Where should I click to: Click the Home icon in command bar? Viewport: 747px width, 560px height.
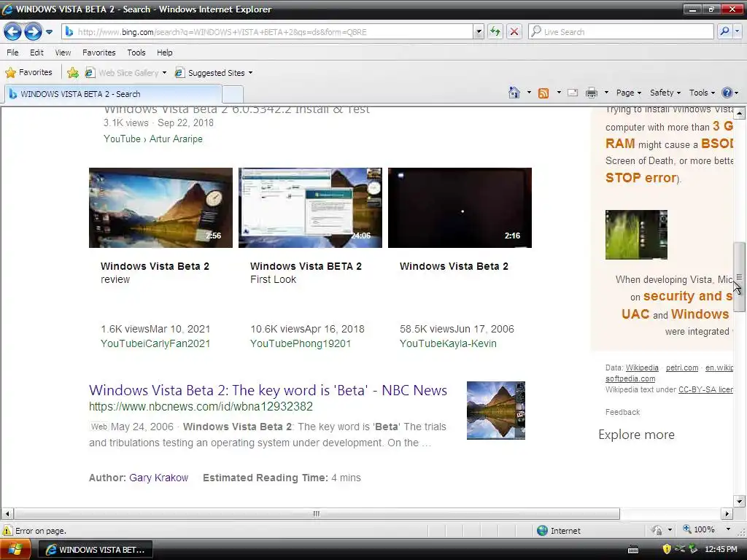coord(514,93)
